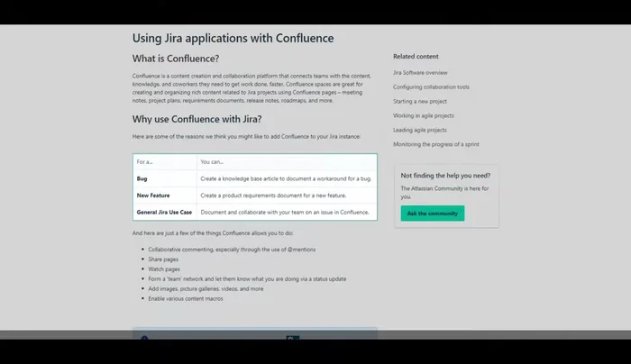The width and height of the screenshot is (631, 364).
Task: Click the Bug cell in the table
Action: pos(165,178)
